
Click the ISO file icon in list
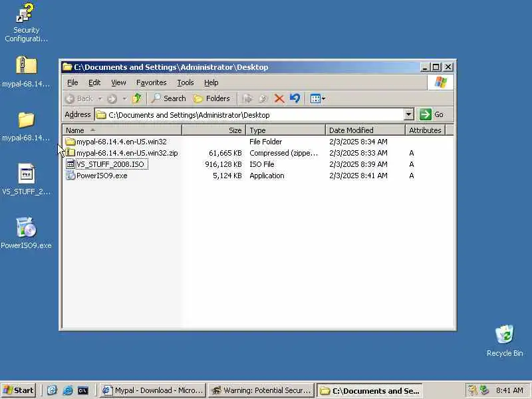point(70,164)
